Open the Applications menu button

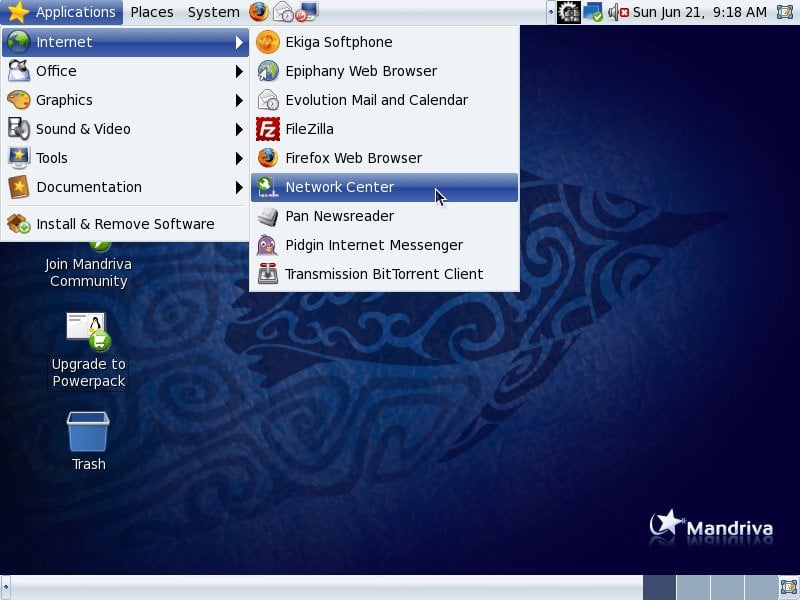click(x=62, y=12)
